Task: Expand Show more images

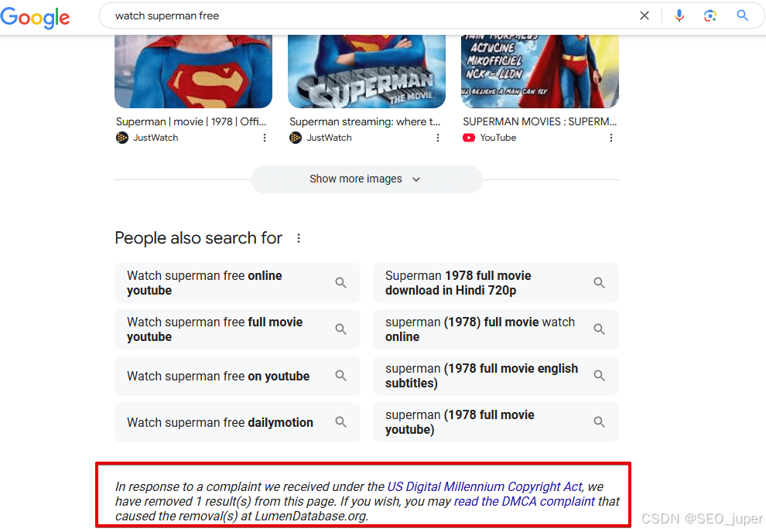Action: (367, 179)
